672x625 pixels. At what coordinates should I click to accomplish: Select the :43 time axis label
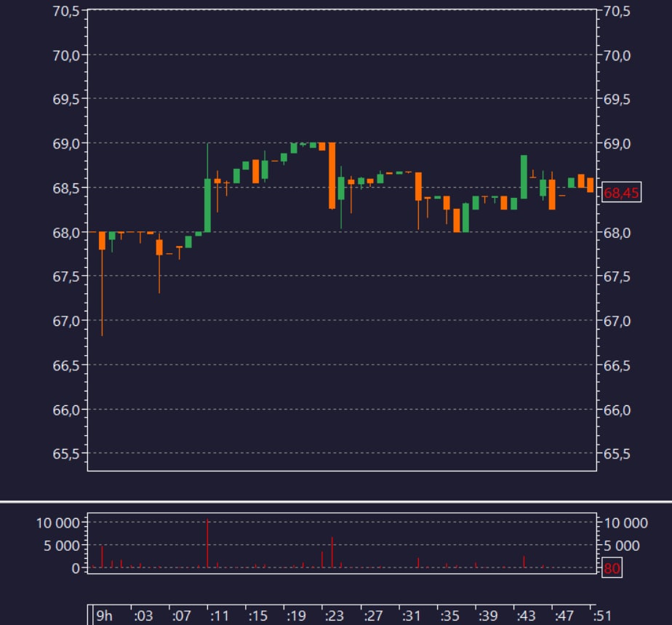(526, 616)
